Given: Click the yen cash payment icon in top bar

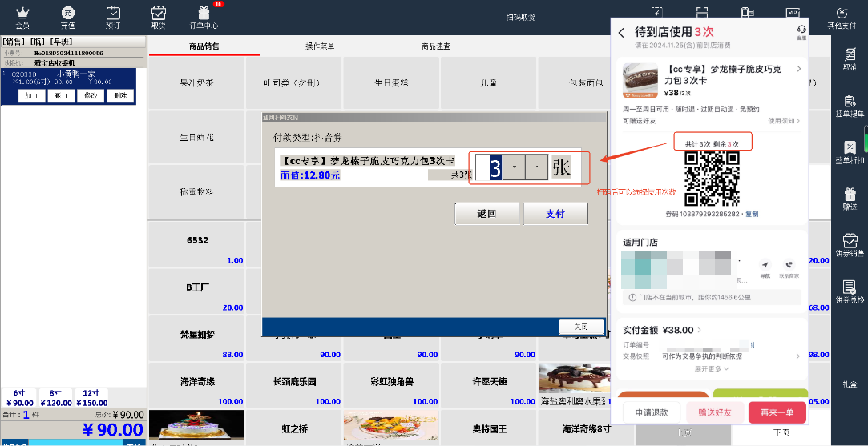Looking at the screenshot, I should 657,12.
